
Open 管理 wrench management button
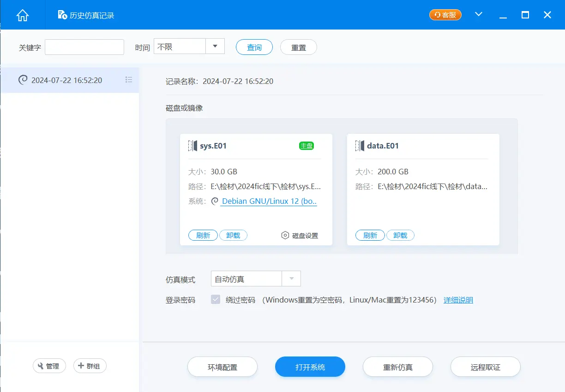tap(49, 366)
